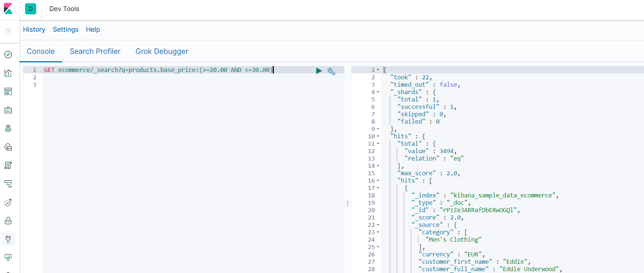
Task: Click customer_first_name "Eddie" line
Action: 474,262
